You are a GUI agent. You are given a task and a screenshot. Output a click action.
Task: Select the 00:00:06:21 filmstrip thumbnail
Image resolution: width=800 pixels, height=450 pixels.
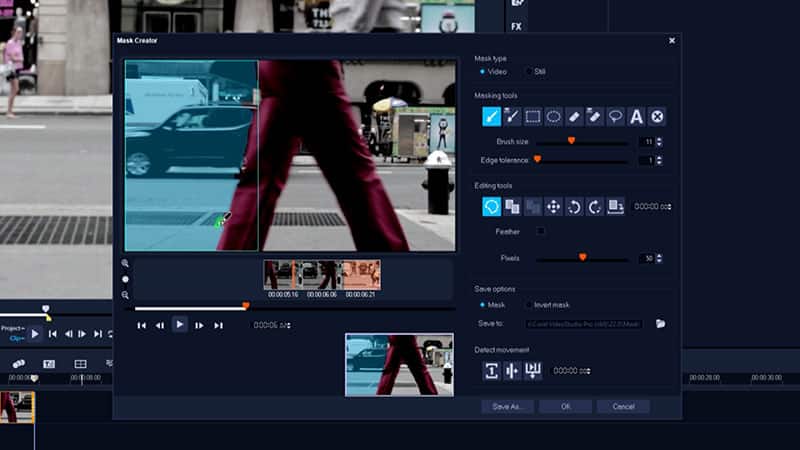[361, 275]
